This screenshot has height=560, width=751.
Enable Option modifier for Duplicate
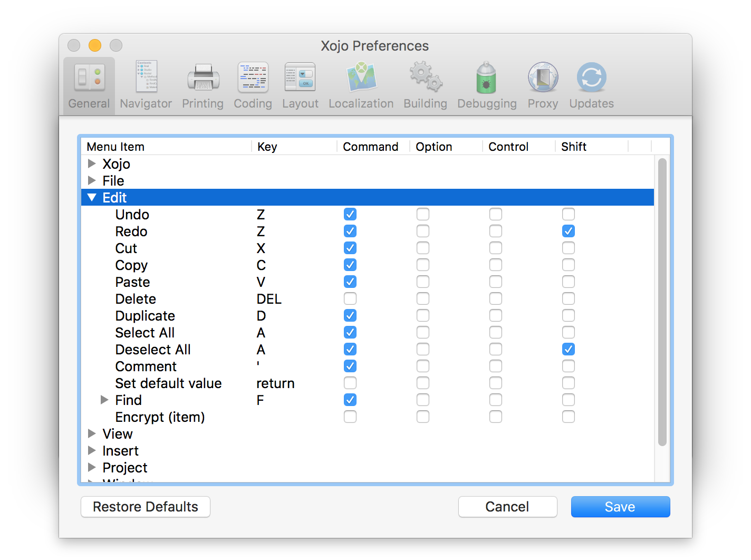click(x=423, y=315)
